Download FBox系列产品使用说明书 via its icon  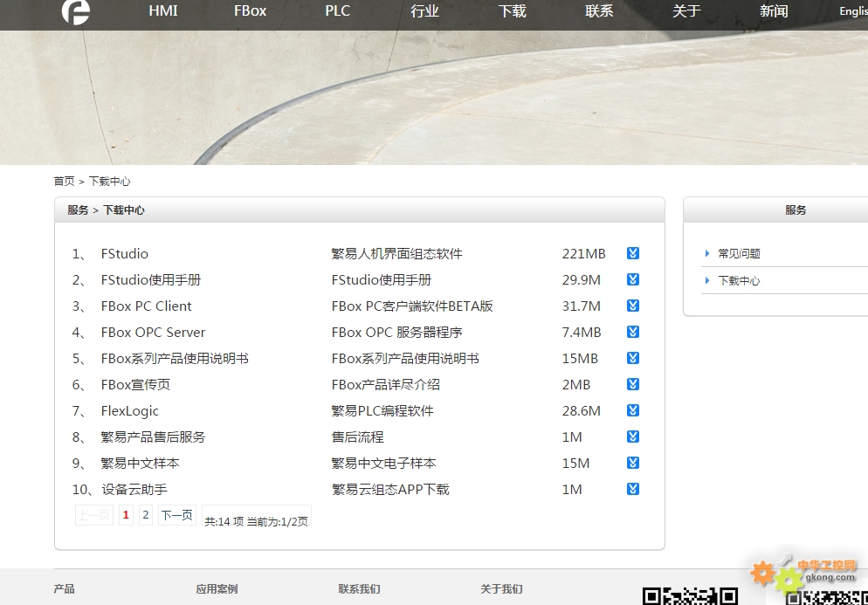633,358
